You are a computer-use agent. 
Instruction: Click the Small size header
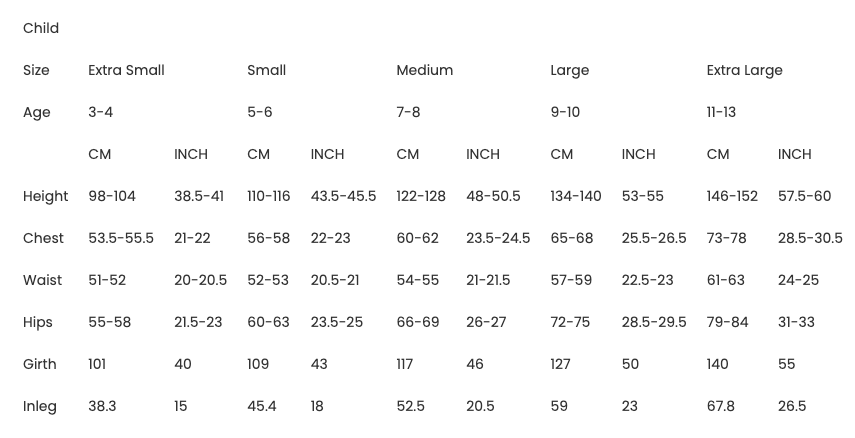[266, 70]
